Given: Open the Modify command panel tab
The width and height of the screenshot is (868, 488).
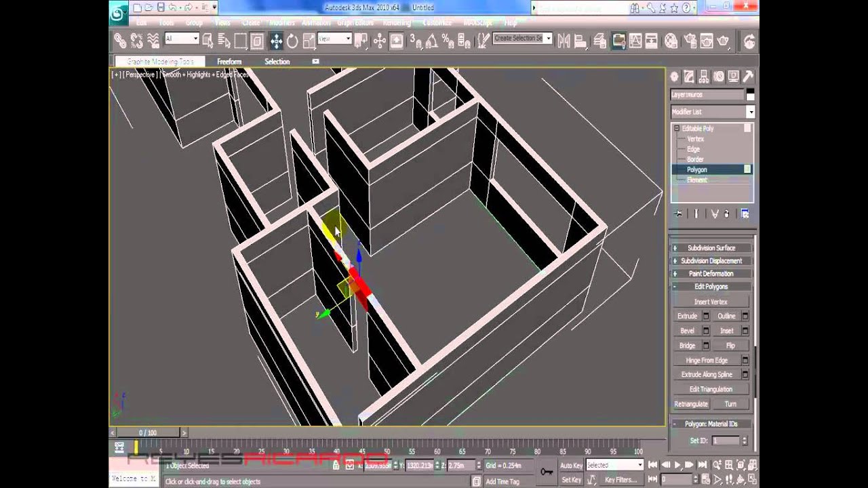Looking at the screenshot, I should click(x=689, y=77).
